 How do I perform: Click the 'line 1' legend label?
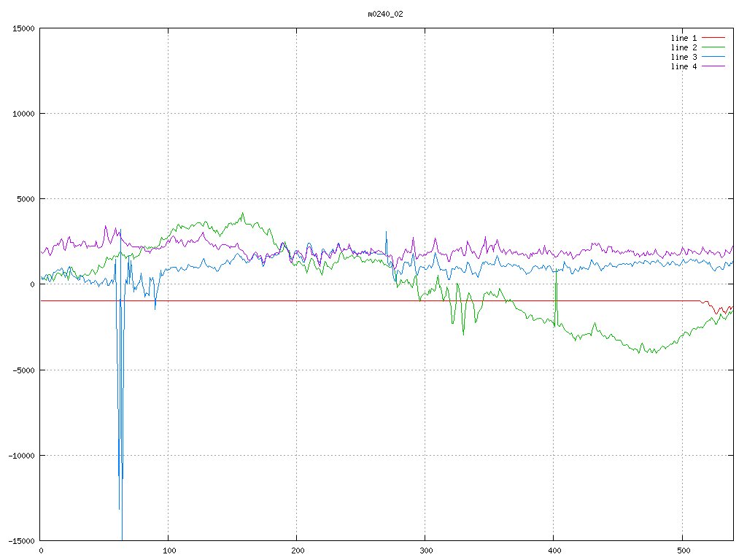click(684, 38)
